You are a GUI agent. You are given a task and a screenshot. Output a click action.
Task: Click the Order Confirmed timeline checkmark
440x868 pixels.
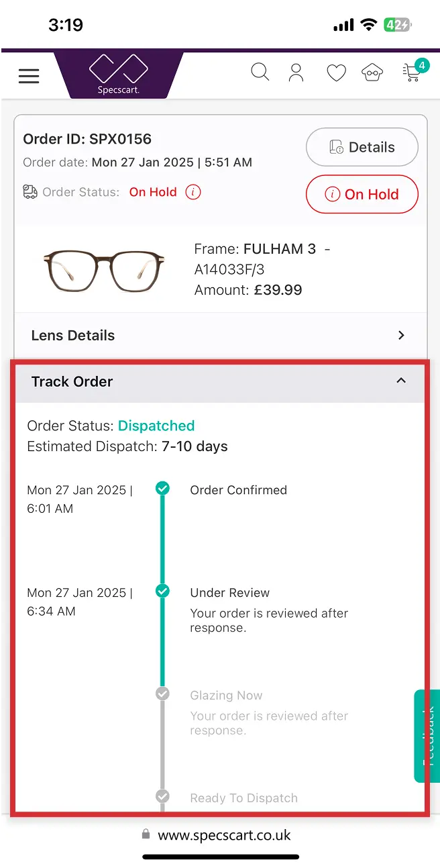point(162,488)
